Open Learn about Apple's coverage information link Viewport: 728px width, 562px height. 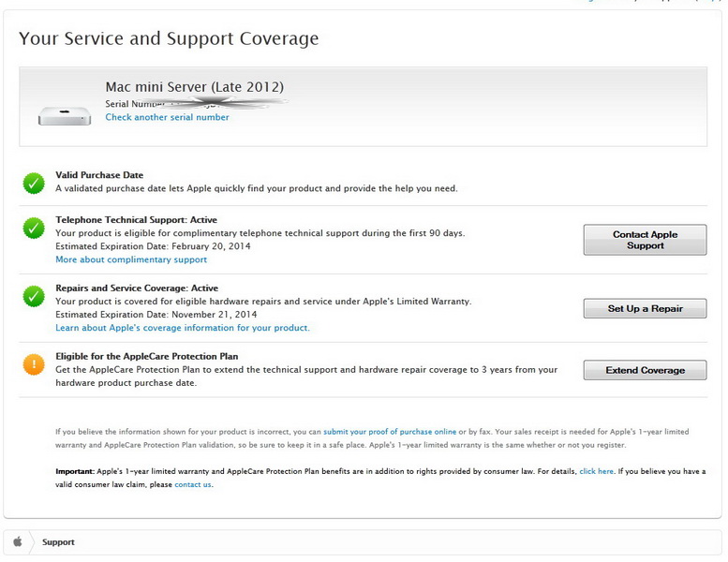coord(183,328)
